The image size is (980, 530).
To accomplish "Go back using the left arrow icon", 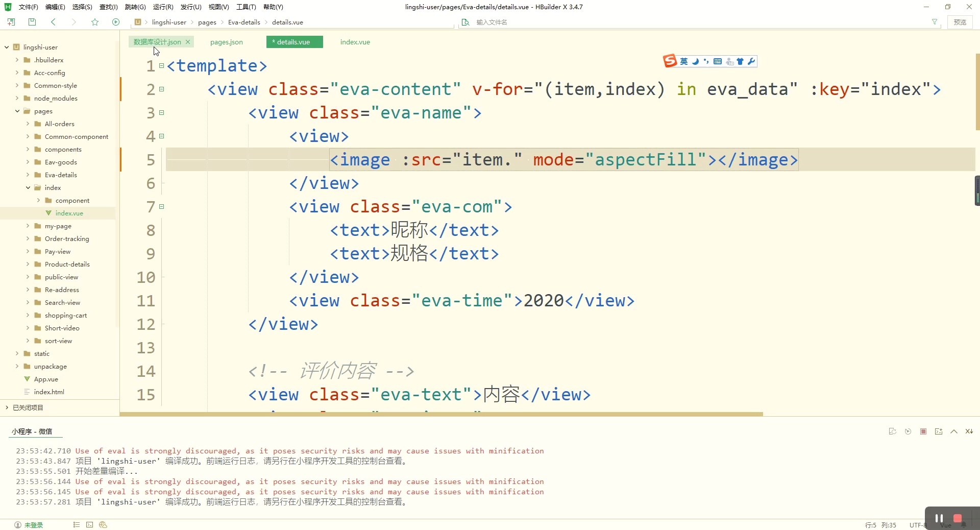I will 53,22.
